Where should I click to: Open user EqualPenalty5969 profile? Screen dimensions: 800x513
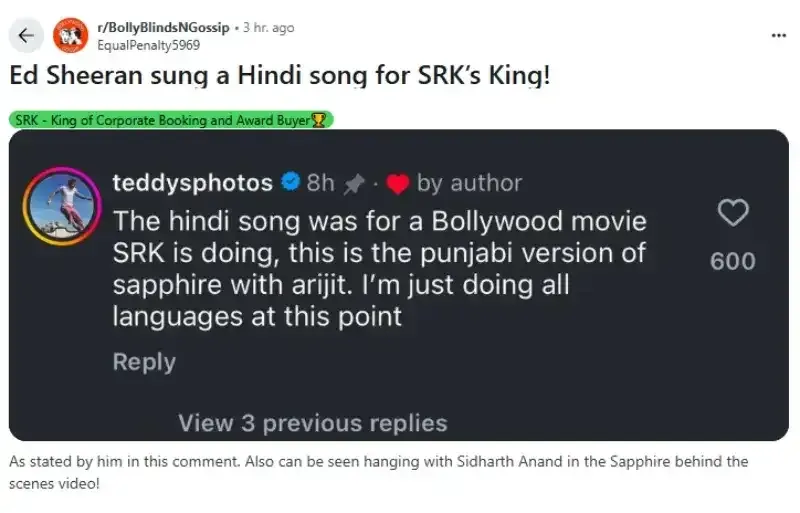[x=148, y=45]
